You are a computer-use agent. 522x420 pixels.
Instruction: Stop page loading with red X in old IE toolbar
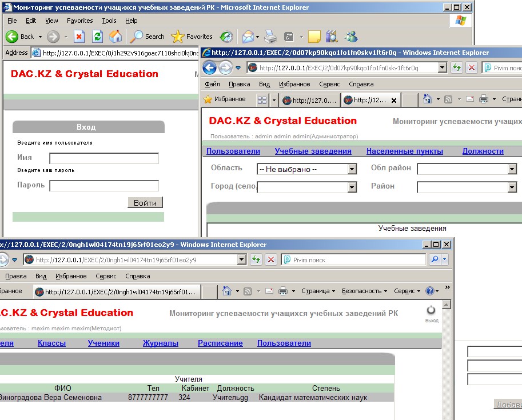[79, 37]
